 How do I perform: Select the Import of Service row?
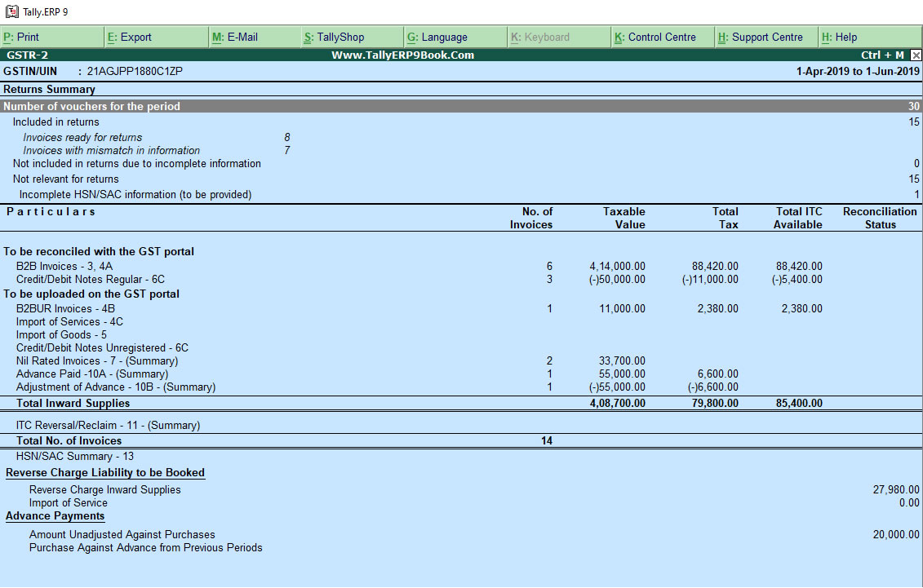click(x=462, y=502)
